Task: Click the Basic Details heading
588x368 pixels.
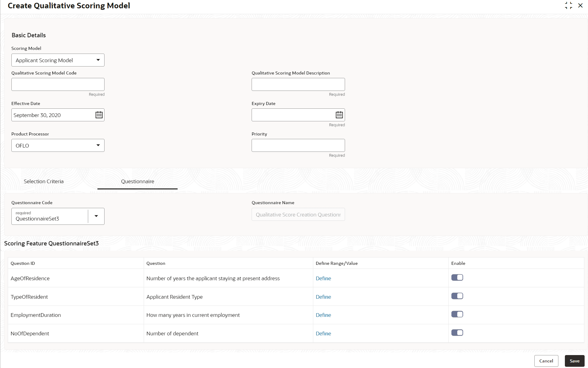Action: (x=29, y=35)
